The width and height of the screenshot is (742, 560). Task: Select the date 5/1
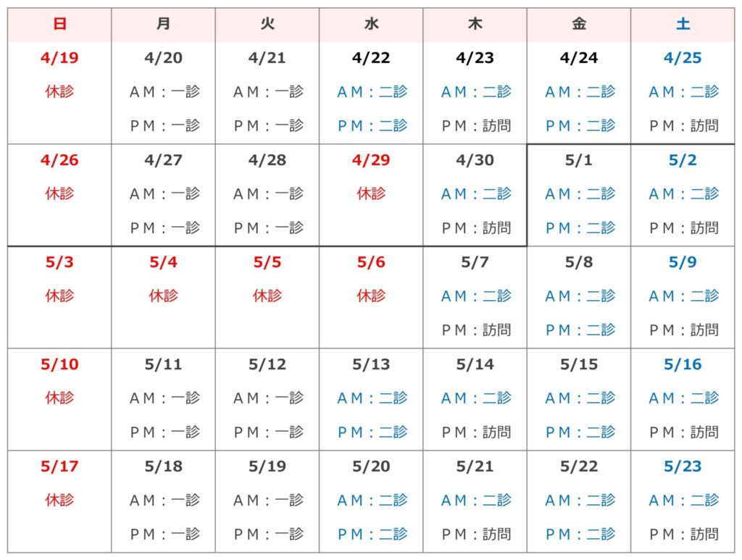(579, 160)
